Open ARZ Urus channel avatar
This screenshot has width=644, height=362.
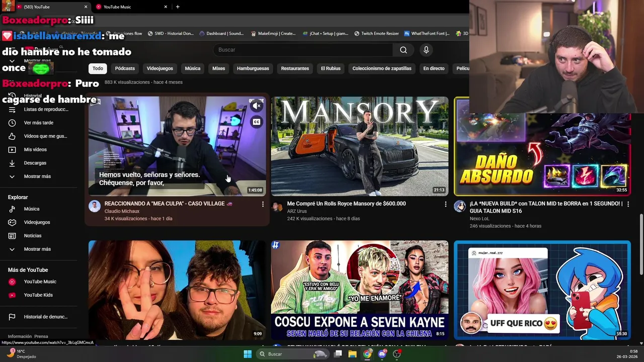[x=277, y=206]
